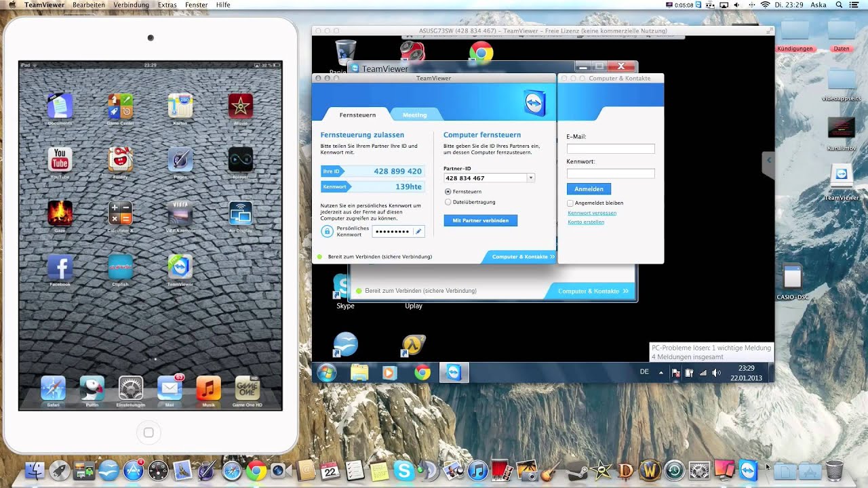Open the TeamViewer app on the iPad
Viewport: 868px width, 488px height.
180,266
